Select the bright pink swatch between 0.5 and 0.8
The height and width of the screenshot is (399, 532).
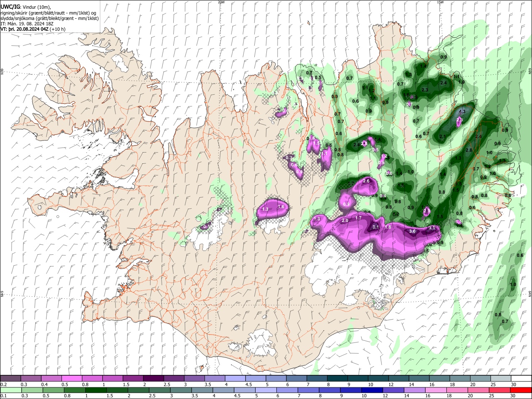click(72, 379)
